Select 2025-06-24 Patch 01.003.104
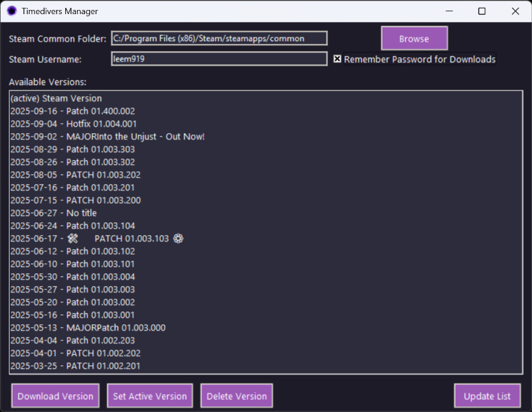This screenshot has width=532, height=412. tap(266, 226)
